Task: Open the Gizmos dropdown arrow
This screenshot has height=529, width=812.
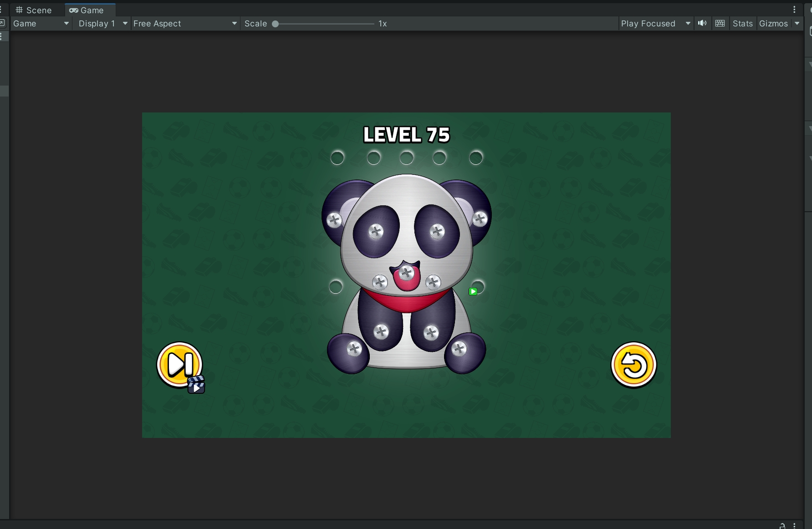Action: (x=797, y=24)
